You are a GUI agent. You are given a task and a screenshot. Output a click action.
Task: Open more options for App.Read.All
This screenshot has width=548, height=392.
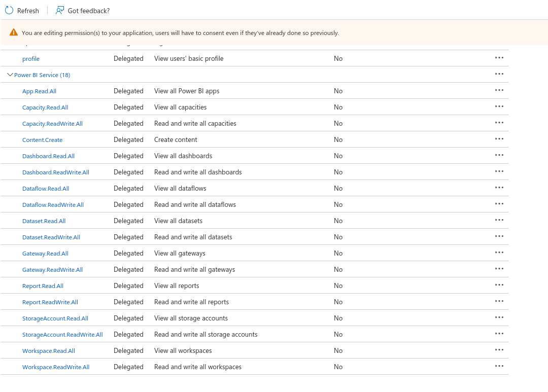(x=499, y=90)
